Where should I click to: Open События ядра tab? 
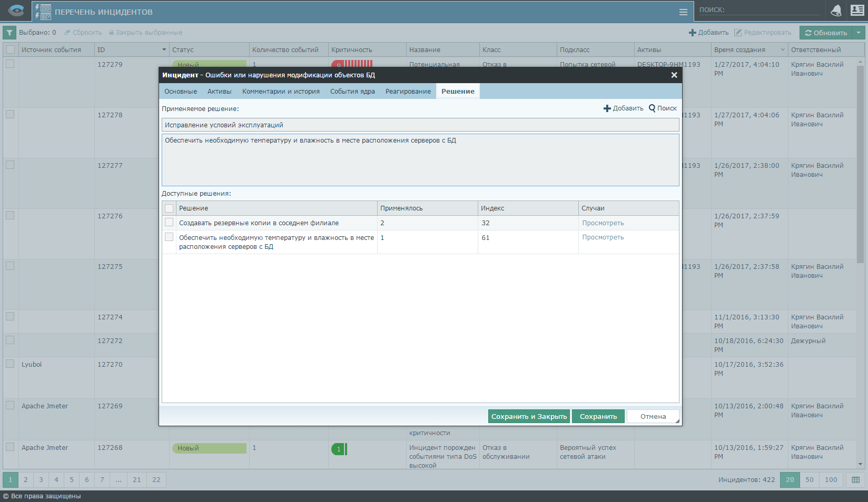353,92
